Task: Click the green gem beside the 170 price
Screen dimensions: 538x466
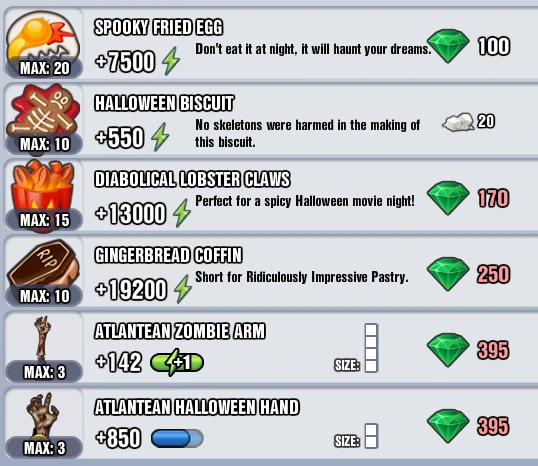Action: click(x=448, y=198)
